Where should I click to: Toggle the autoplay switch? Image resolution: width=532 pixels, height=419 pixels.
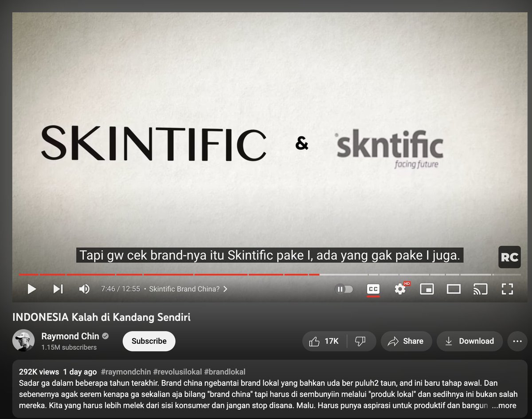click(345, 289)
